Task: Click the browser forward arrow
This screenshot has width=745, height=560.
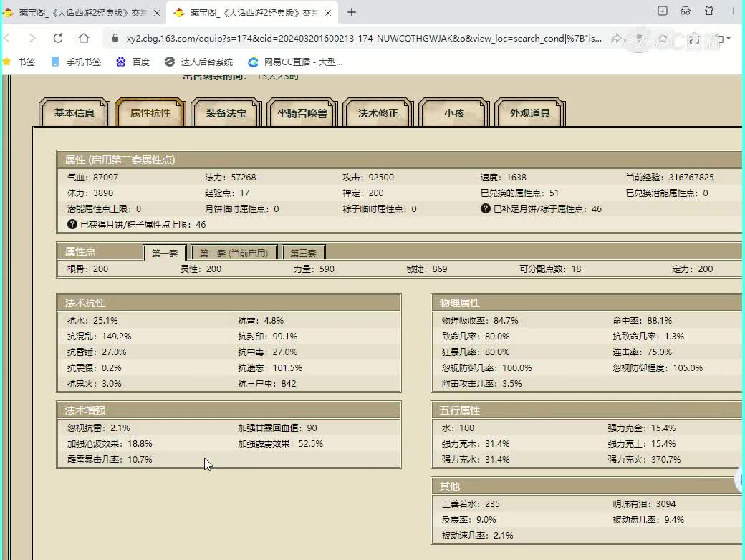Action: click(x=32, y=38)
